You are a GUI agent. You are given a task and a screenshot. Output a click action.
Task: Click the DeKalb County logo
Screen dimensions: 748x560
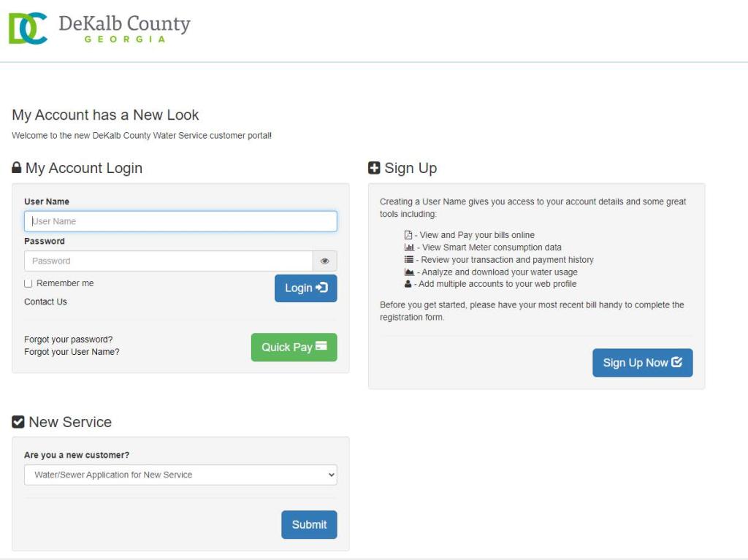pos(99,28)
